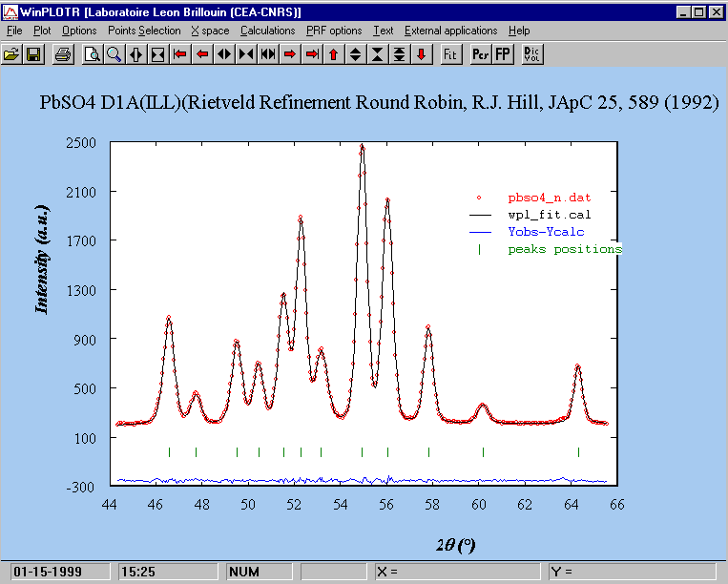Click the FP toolbar button

point(502,53)
